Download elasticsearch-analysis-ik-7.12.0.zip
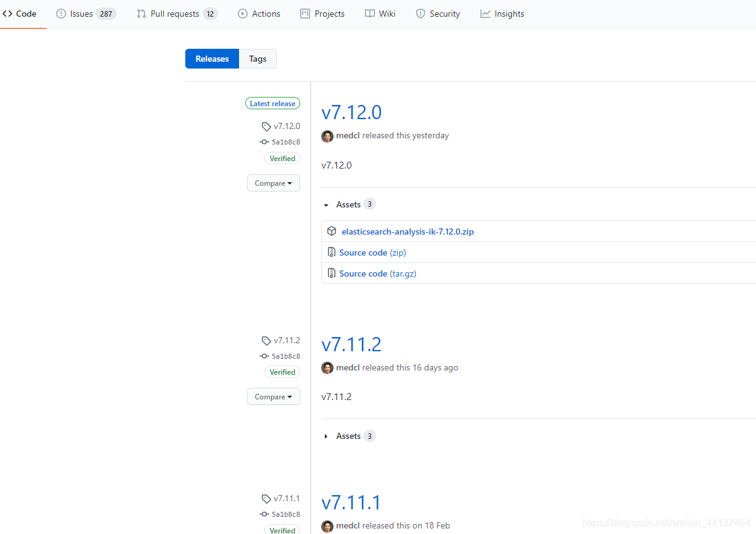Viewport: 756px width, 534px height. point(408,232)
